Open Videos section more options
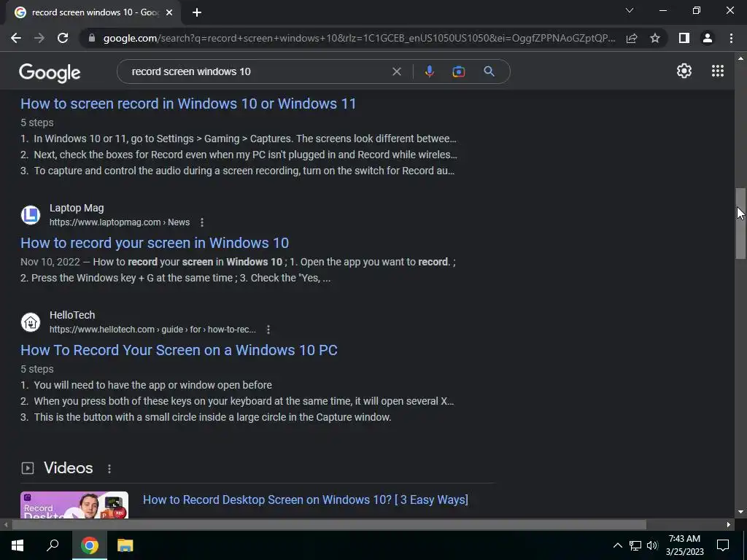747x560 pixels. 109,469
